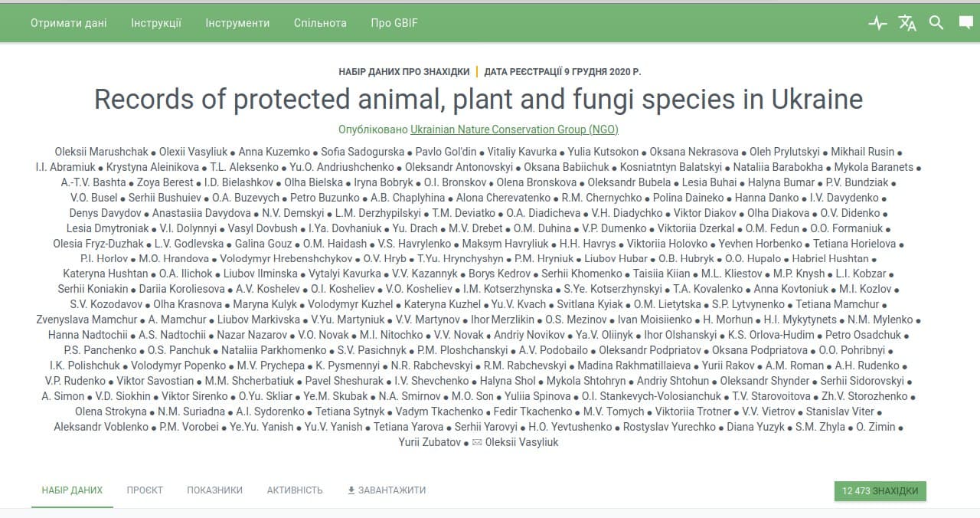
Task: Select the ПОКАЗНИКИ tab
Action: [x=214, y=490]
